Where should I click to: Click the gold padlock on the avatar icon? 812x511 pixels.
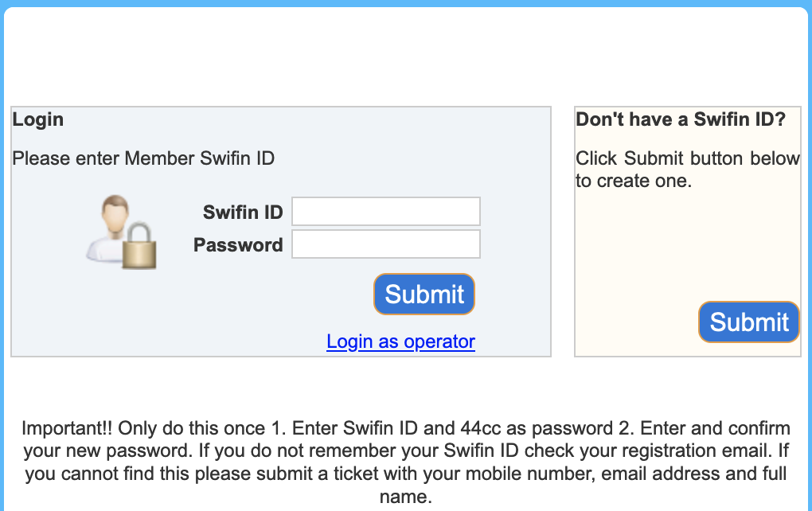(139, 247)
